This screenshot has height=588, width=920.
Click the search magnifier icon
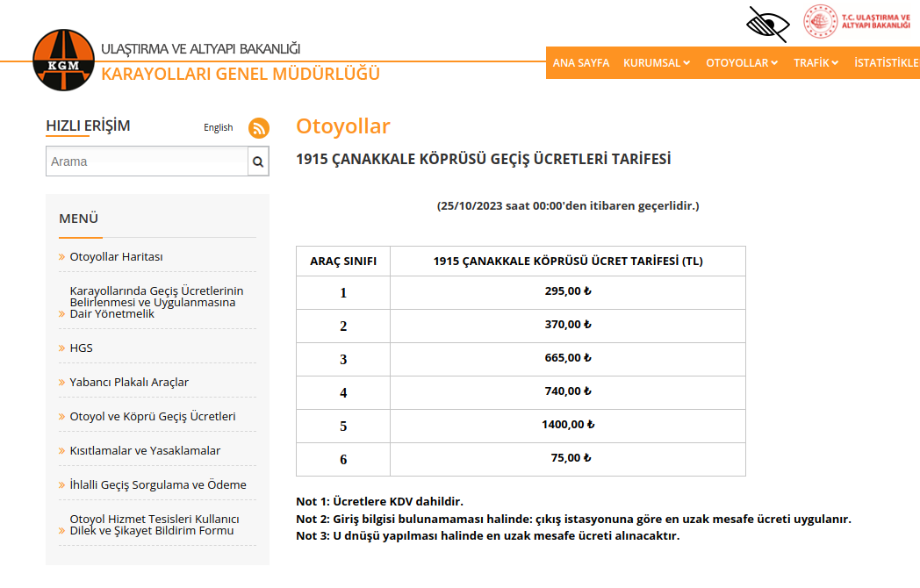258,161
